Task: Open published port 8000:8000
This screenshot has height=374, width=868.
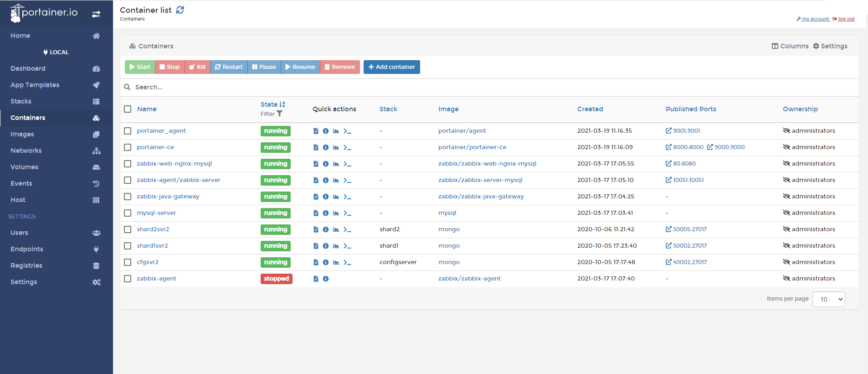Action: click(x=684, y=147)
